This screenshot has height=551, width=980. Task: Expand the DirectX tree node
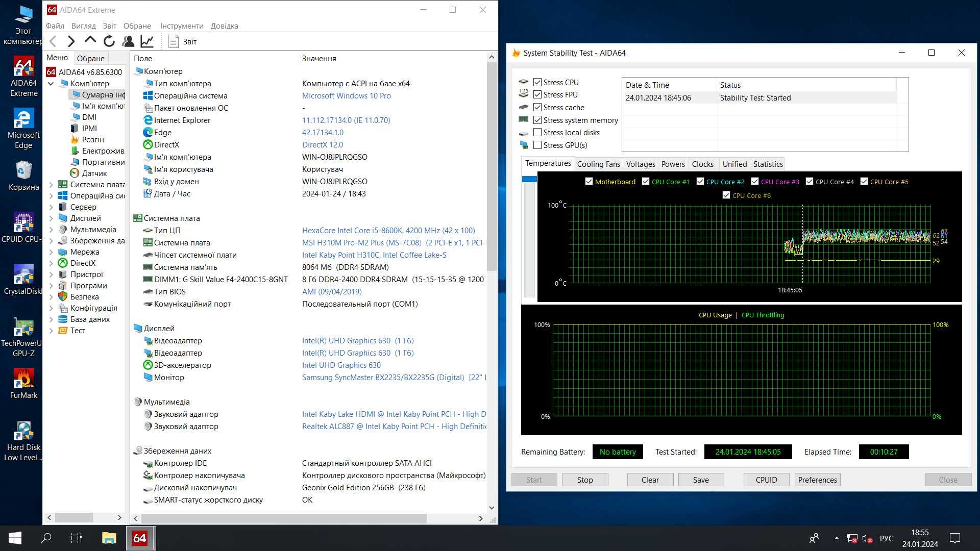click(x=51, y=263)
